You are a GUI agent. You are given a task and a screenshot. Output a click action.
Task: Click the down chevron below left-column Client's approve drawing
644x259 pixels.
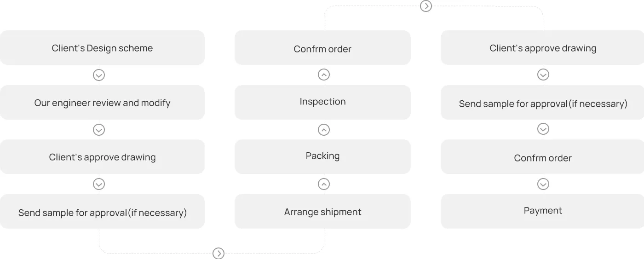pos(99,184)
